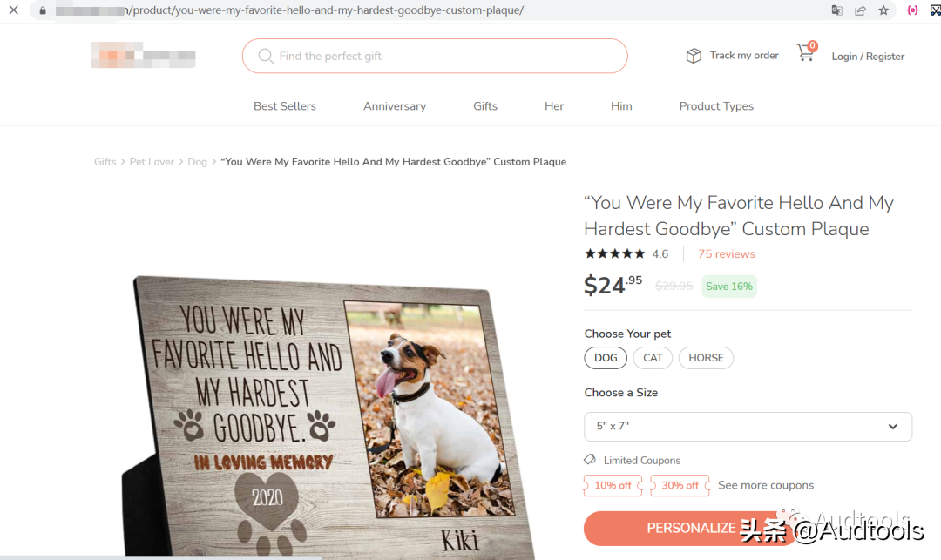
Task: Click the search magnifier icon
Action: click(x=266, y=57)
